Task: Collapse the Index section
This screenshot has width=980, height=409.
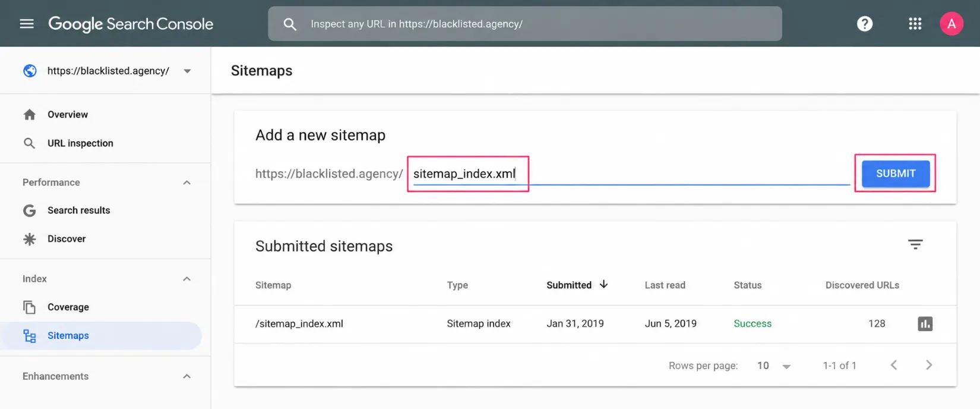Action: pyautogui.click(x=186, y=279)
